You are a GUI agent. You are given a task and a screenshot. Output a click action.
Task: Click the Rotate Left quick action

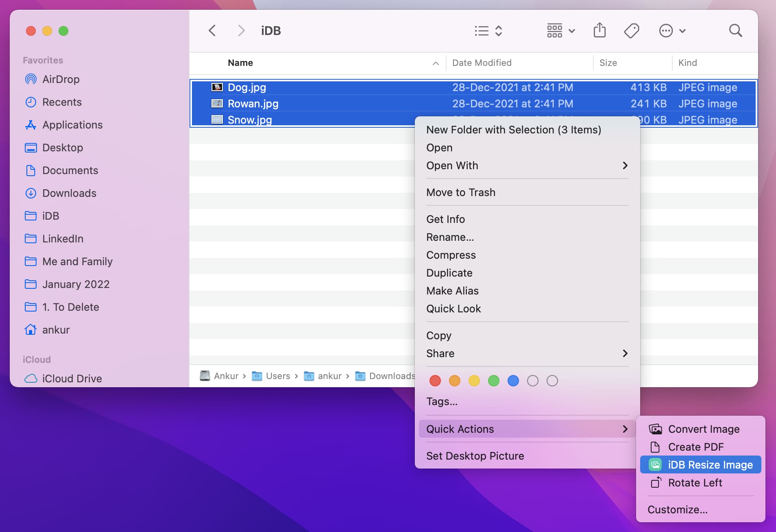click(700, 483)
